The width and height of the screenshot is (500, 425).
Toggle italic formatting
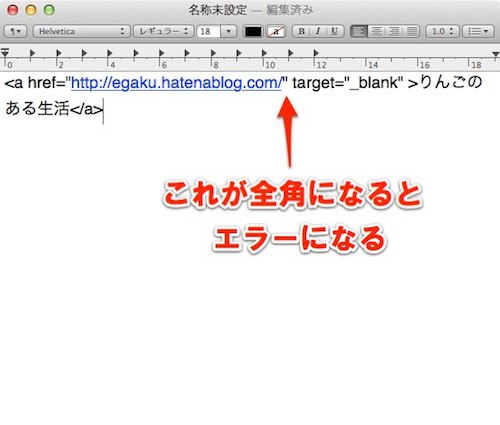click(x=318, y=32)
